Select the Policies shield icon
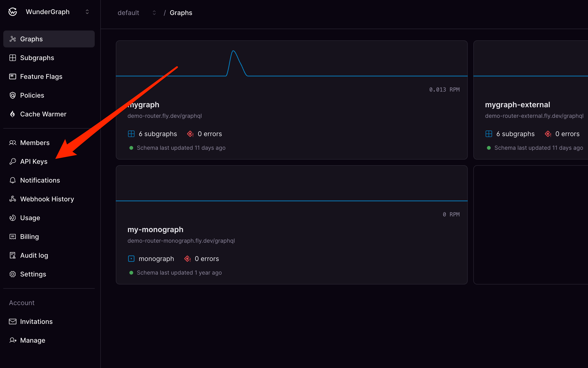This screenshot has width=588, height=368. pos(13,95)
